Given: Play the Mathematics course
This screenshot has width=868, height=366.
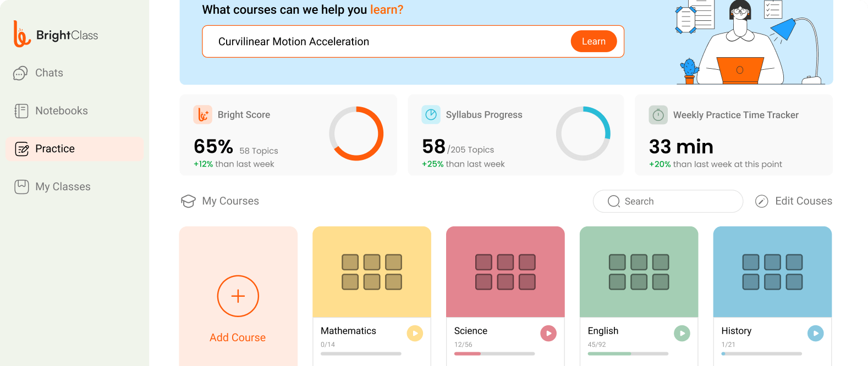Looking at the screenshot, I should click(415, 334).
